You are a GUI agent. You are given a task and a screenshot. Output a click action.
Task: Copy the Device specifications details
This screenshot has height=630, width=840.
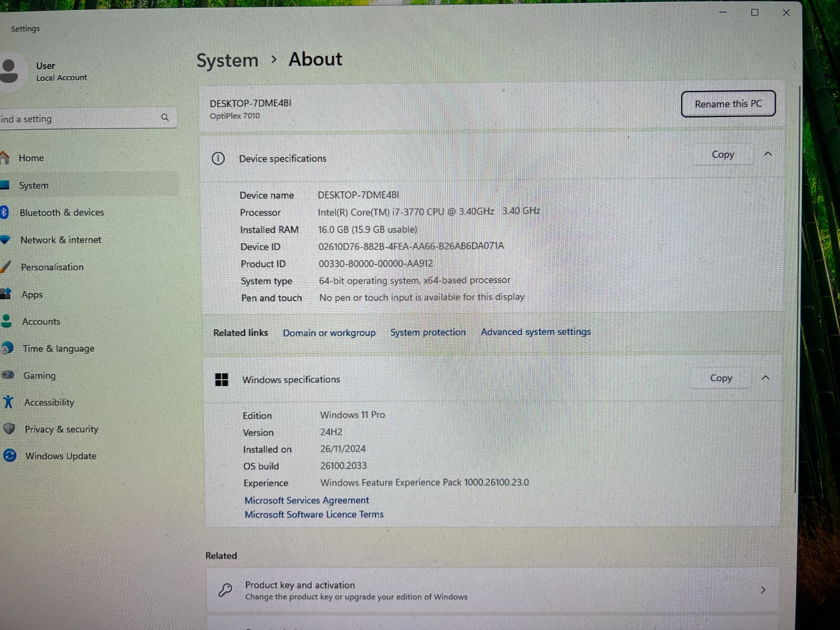722,154
